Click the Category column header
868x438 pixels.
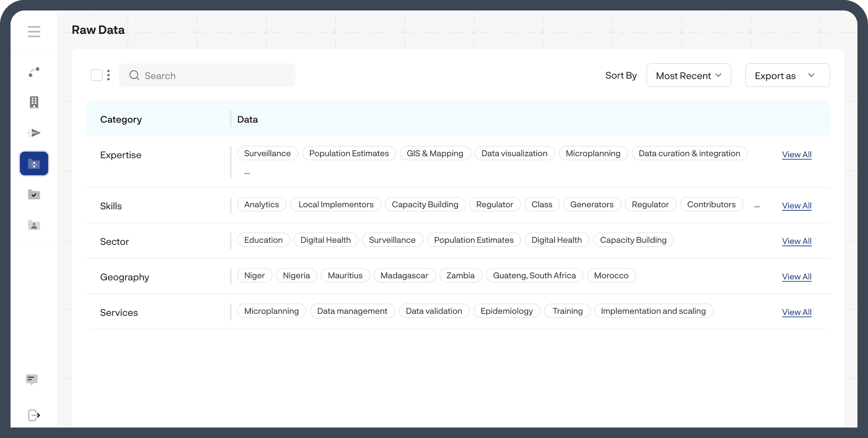point(121,120)
